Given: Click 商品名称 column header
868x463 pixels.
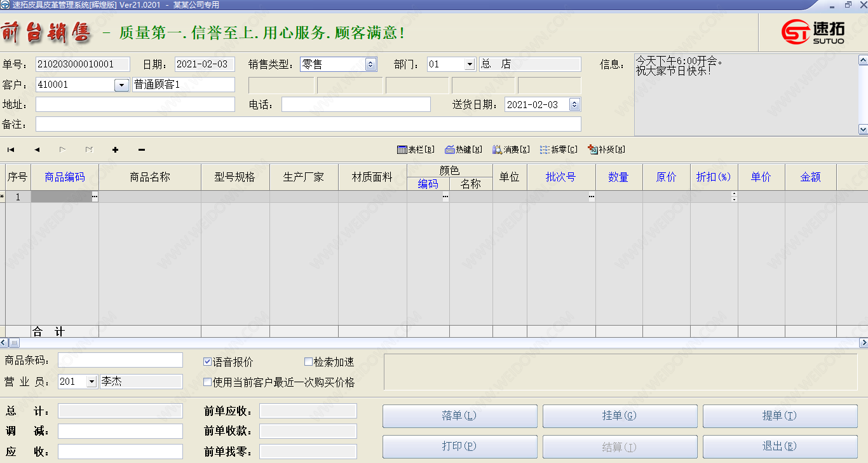Looking at the screenshot, I should point(150,177).
